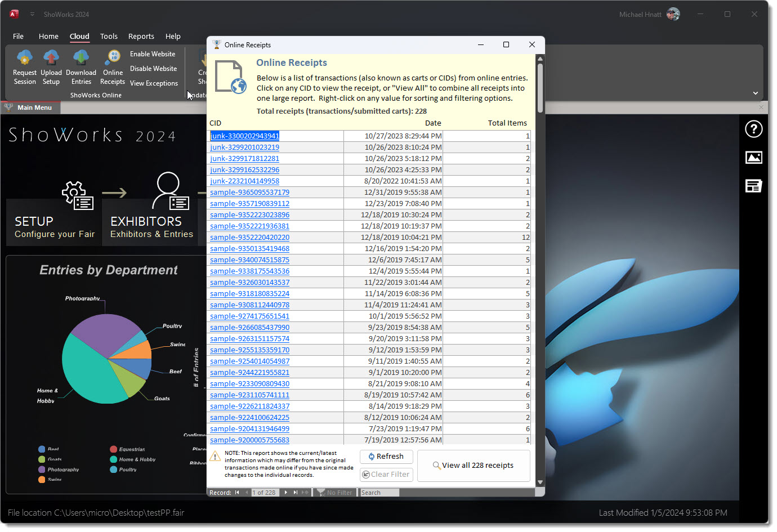777x532 pixels.
Task: Switch to the Reports ribbon tab
Action: tap(141, 37)
